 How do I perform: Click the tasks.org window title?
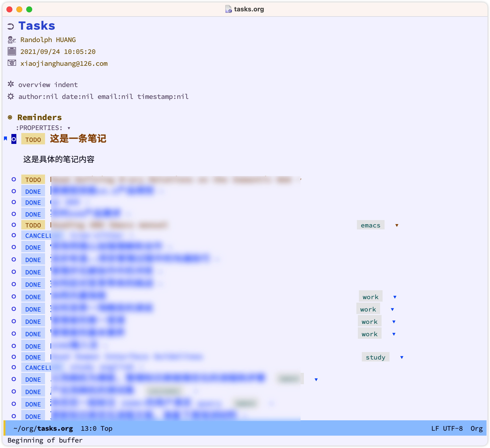[x=249, y=9]
